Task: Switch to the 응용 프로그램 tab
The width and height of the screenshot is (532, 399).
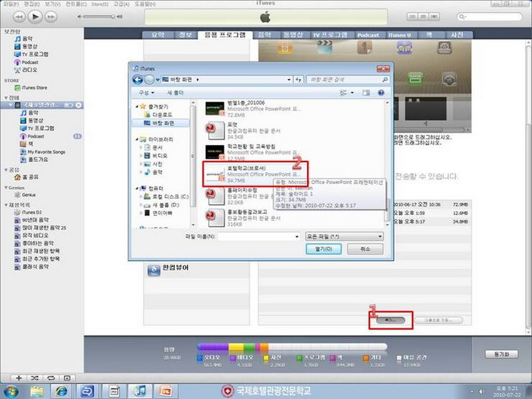Action: 224,35
